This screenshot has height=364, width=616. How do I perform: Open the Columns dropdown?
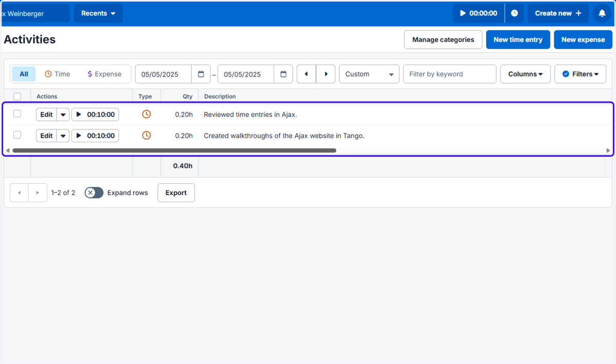(525, 74)
